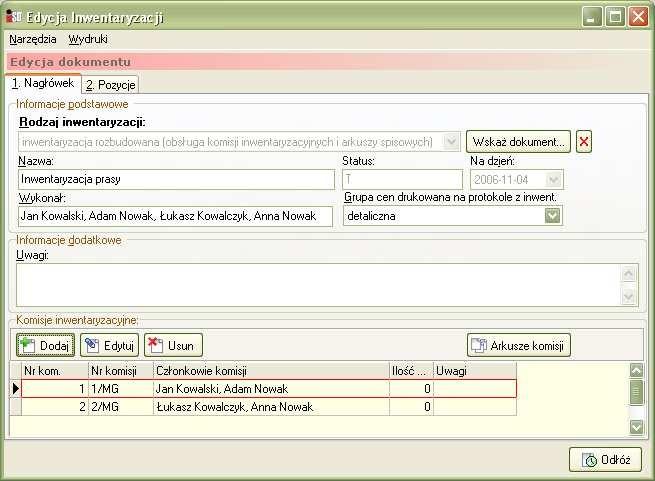Click Uwagi scrollbar up arrow

pos(629,274)
